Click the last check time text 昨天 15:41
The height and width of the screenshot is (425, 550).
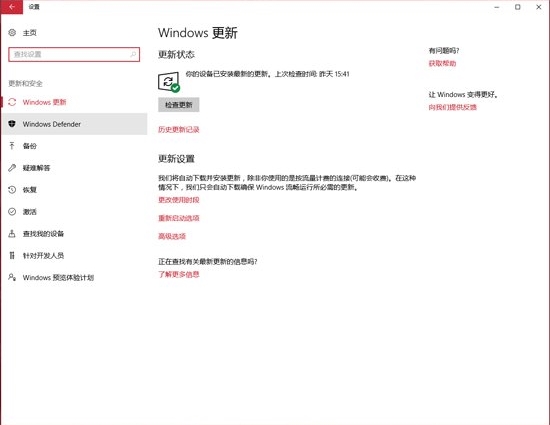coord(334,74)
